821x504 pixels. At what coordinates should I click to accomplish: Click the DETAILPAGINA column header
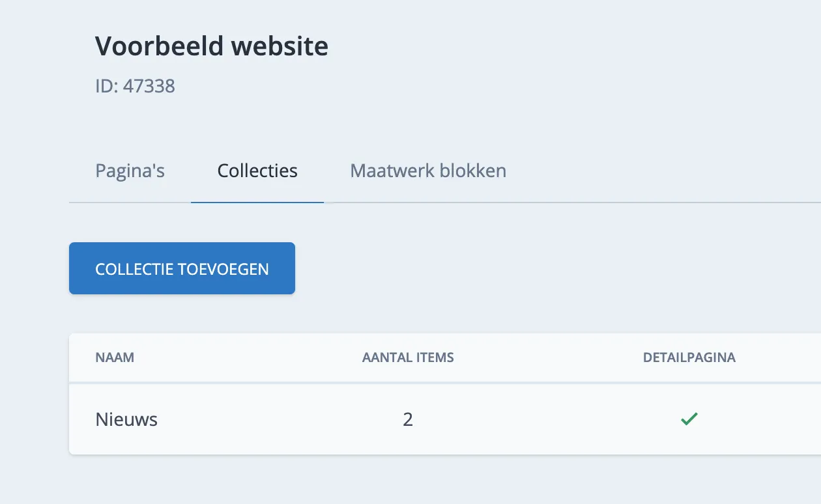click(689, 357)
